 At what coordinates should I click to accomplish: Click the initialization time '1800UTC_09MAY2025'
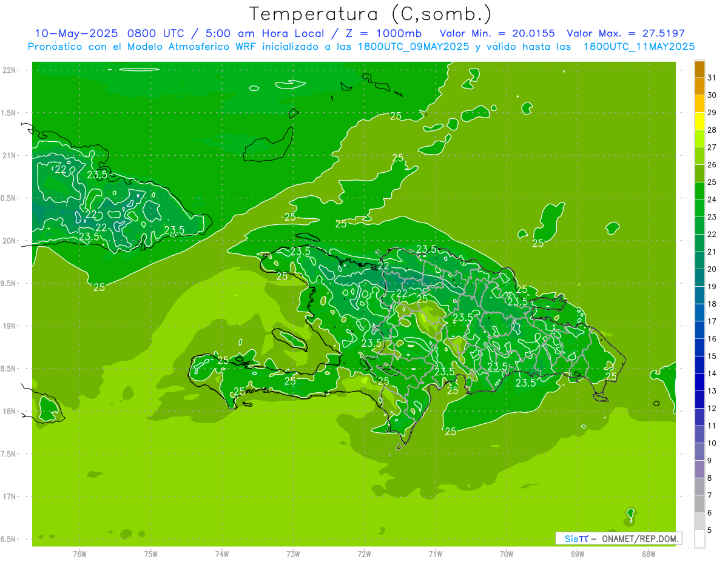tap(413, 46)
